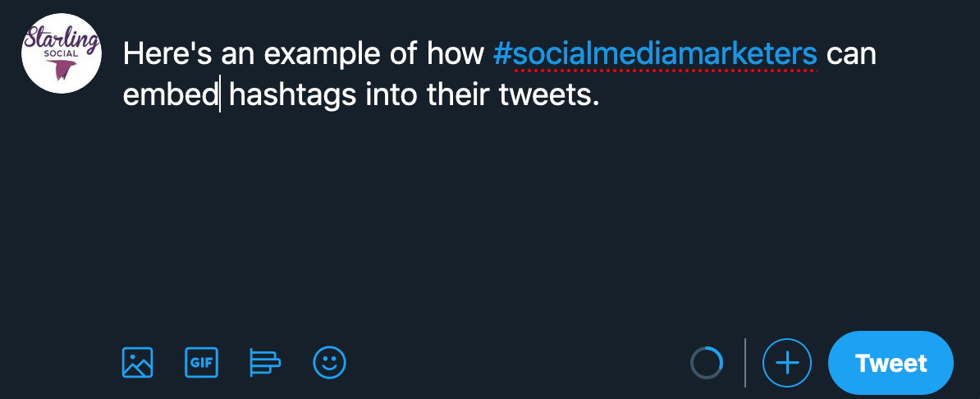Viewport: 980px width, 399px height.
Task: Post with the Tweet button
Action: pyautogui.click(x=891, y=363)
